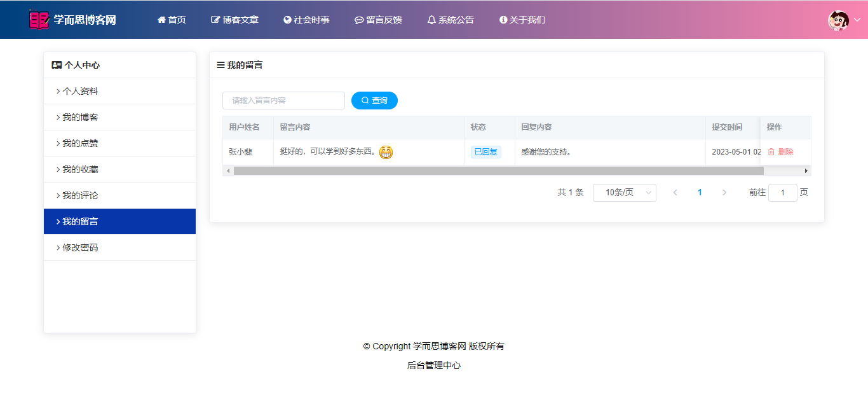Focus the 请输入留言内容 search field
The height and width of the screenshot is (397, 868).
(283, 101)
